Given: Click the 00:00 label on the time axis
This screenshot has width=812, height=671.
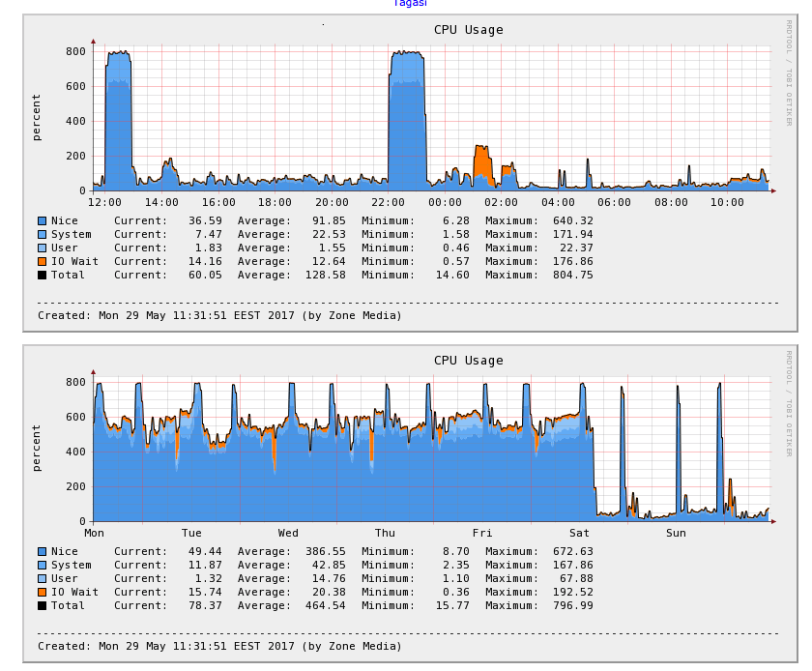Looking at the screenshot, I should click(x=445, y=203).
